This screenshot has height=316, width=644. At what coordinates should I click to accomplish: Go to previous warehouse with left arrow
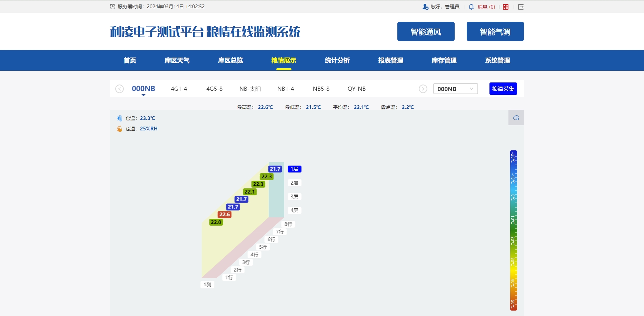(119, 89)
